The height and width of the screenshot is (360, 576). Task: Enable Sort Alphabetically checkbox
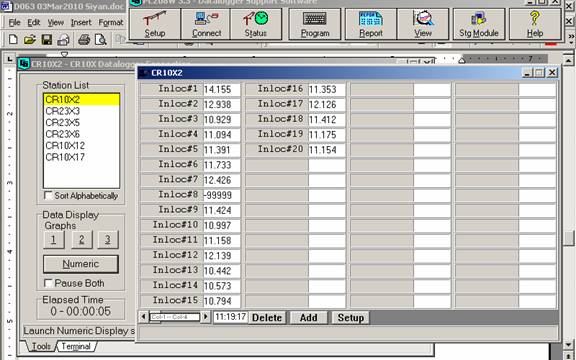click(48, 195)
